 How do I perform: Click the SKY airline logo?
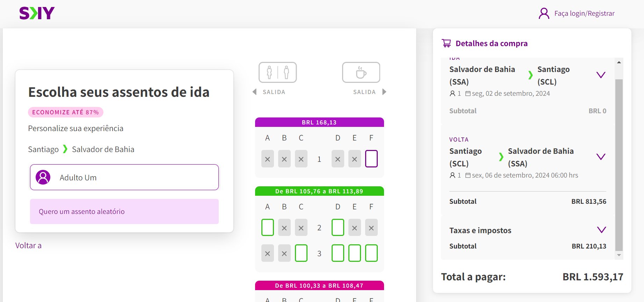click(x=37, y=13)
